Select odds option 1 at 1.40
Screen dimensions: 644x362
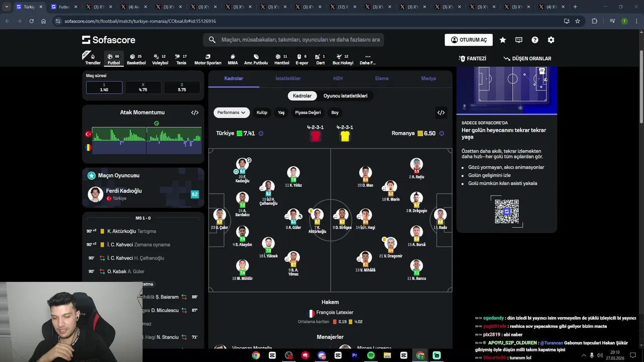(x=104, y=87)
